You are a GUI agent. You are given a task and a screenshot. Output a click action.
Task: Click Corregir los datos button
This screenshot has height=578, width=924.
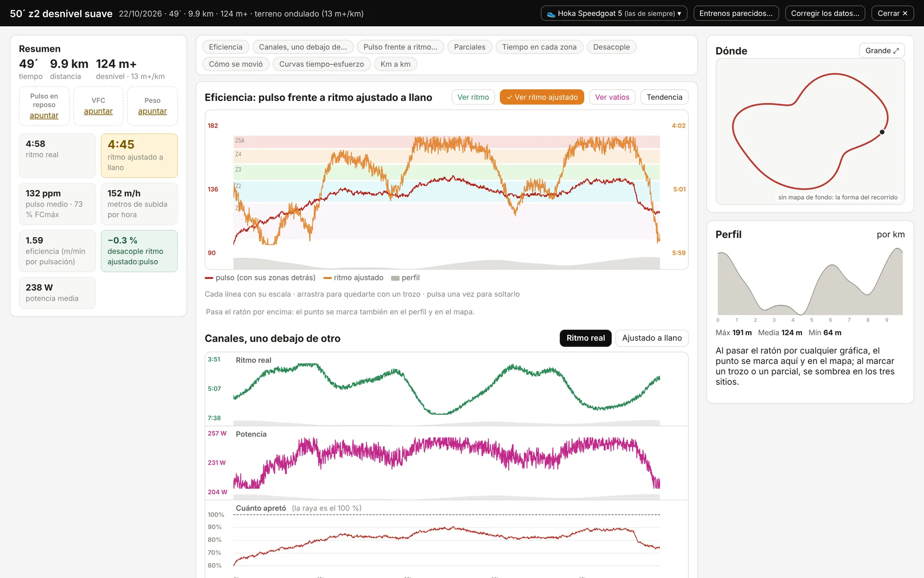pyautogui.click(x=825, y=13)
